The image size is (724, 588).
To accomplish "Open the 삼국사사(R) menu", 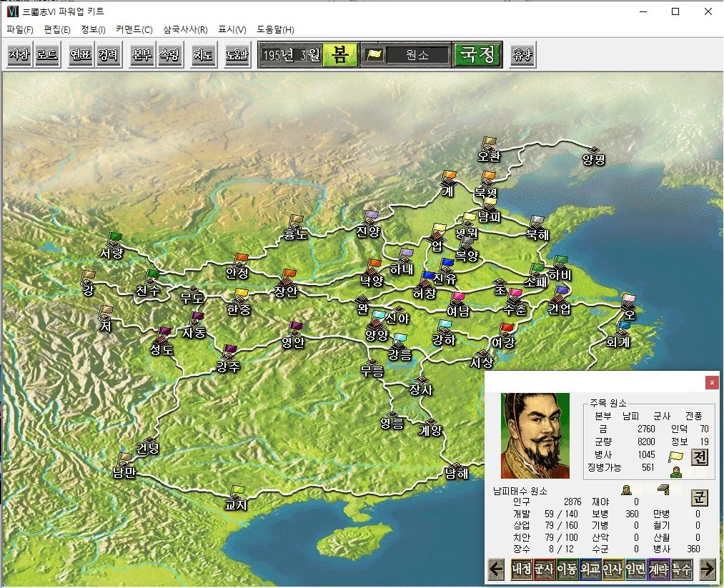I will [185, 29].
